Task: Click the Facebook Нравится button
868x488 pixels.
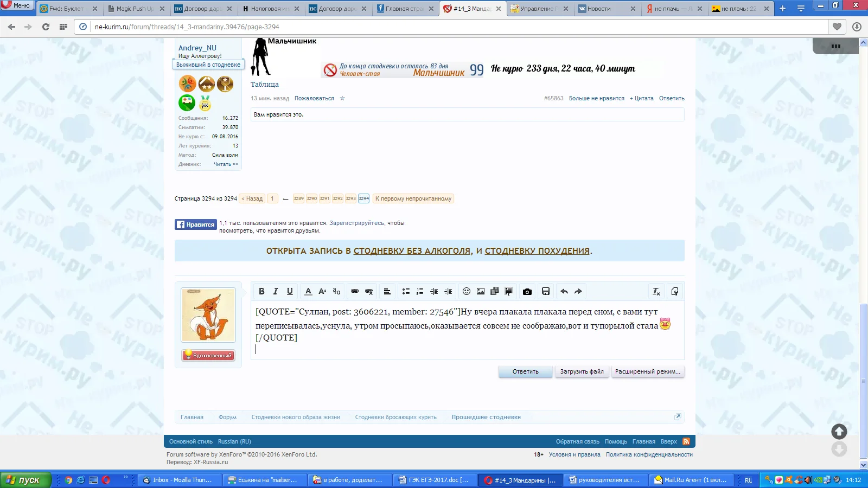Action: tap(196, 224)
